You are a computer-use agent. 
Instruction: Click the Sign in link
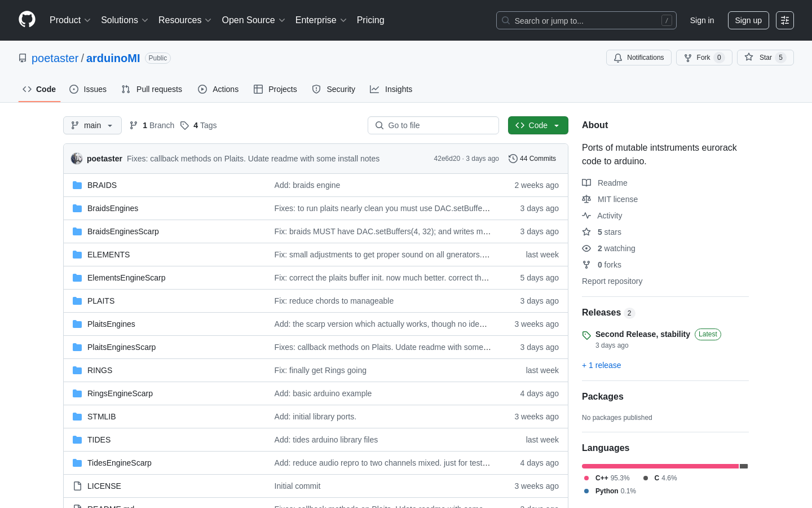(x=702, y=20)
